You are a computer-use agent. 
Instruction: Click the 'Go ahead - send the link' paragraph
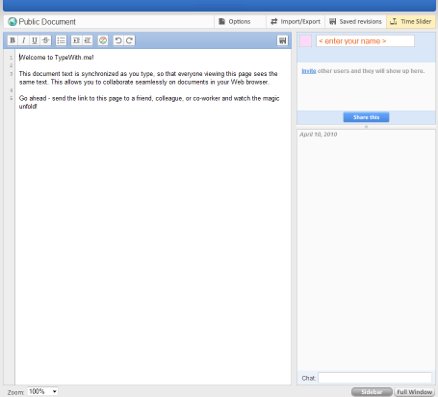(149, 102)
